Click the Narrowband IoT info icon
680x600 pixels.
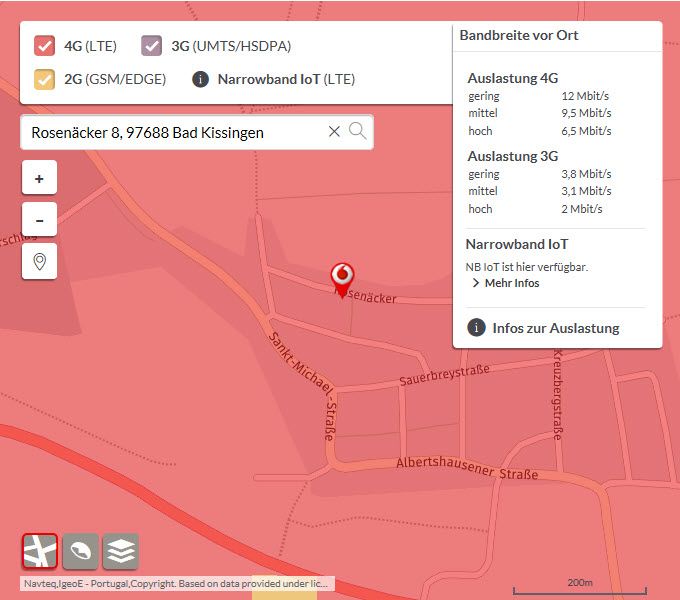[200, 79]
